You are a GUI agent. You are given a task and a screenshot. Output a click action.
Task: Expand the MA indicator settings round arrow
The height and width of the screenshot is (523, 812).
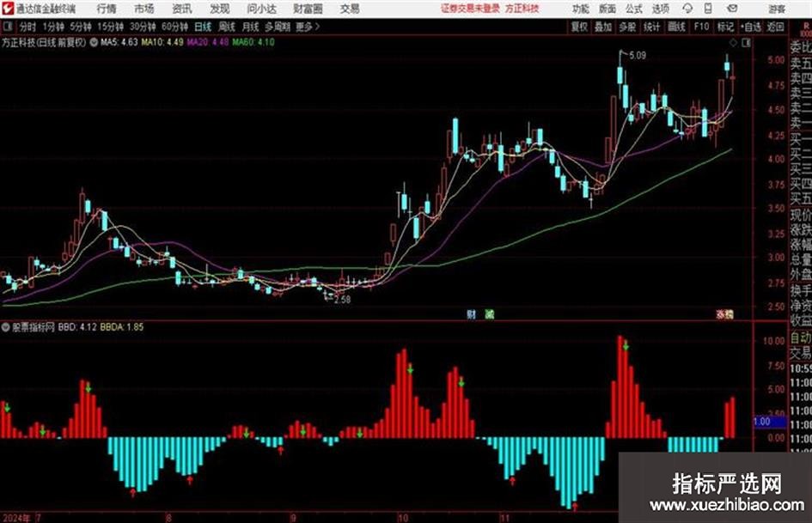tap(94, 42)
